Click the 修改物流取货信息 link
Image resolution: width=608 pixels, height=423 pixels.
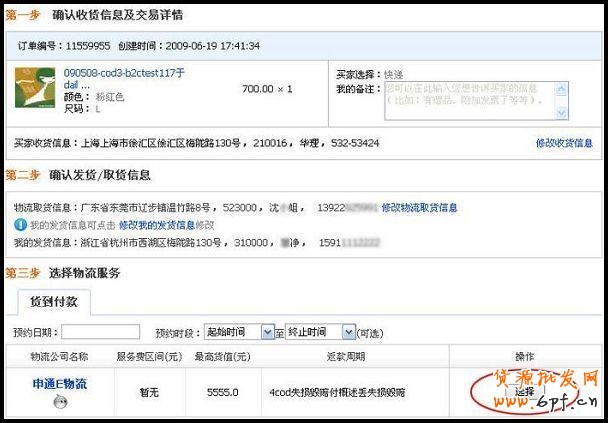click(419, 208)
